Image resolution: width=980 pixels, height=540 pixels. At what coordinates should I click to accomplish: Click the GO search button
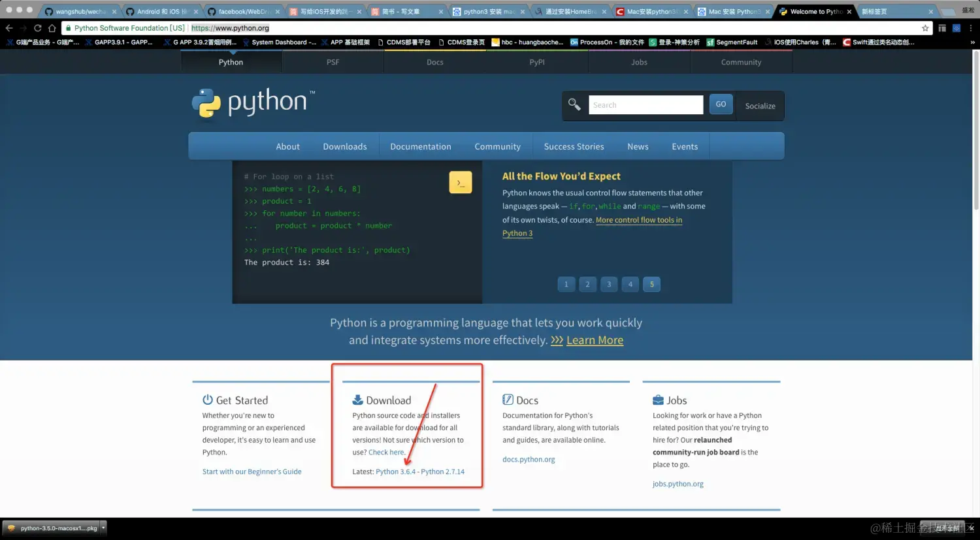coord(720,104)
